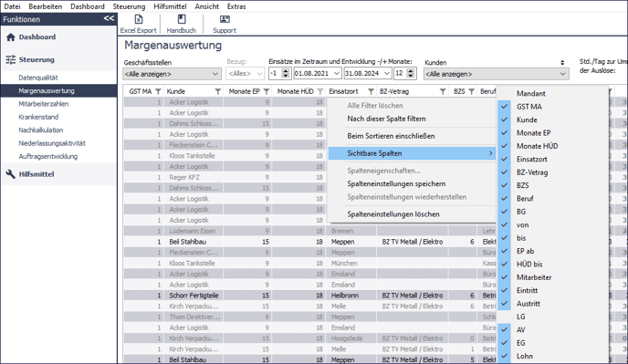Uncheck Lohn in visible columns list

(x=504, y=356)
